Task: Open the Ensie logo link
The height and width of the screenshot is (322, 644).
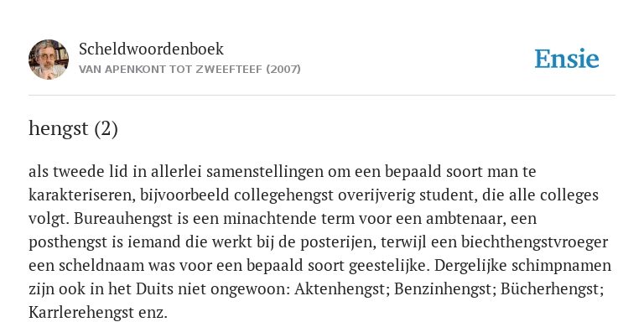Action: 567,60
